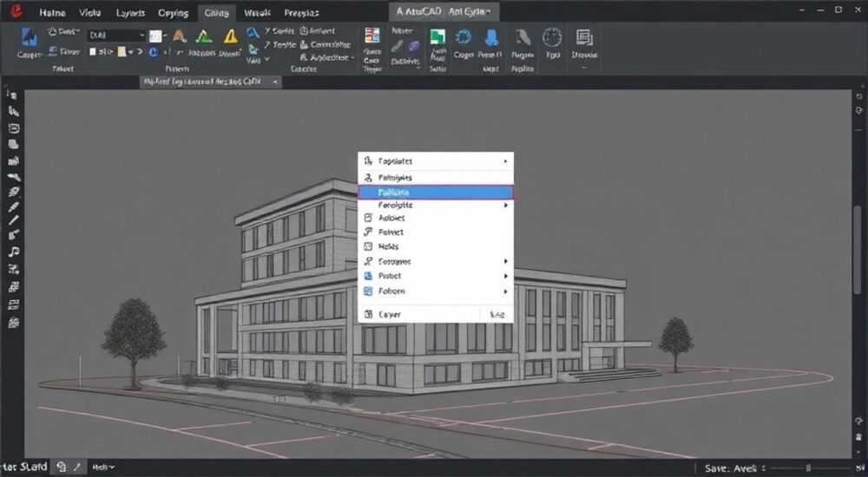Open the 'Preyziaz' ribbon tab
Viewport: 868px width, 477px height.
tap(302, 13)
